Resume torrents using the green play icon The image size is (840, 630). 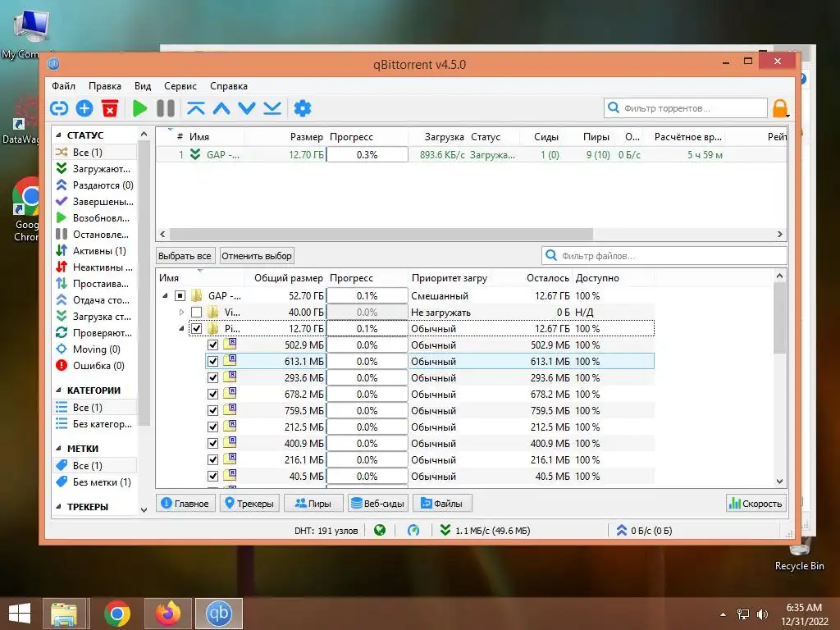pyautogui.click(x=139, y=109)
